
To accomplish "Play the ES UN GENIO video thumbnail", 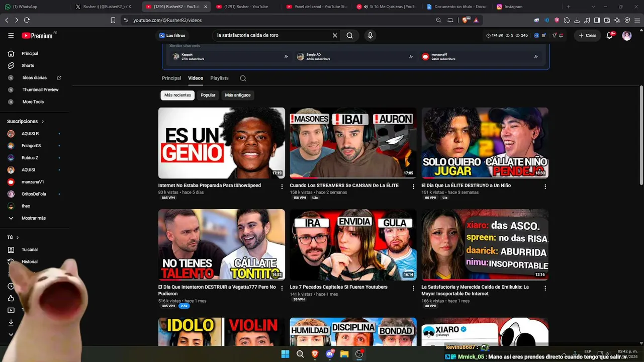I will point(222,143).
